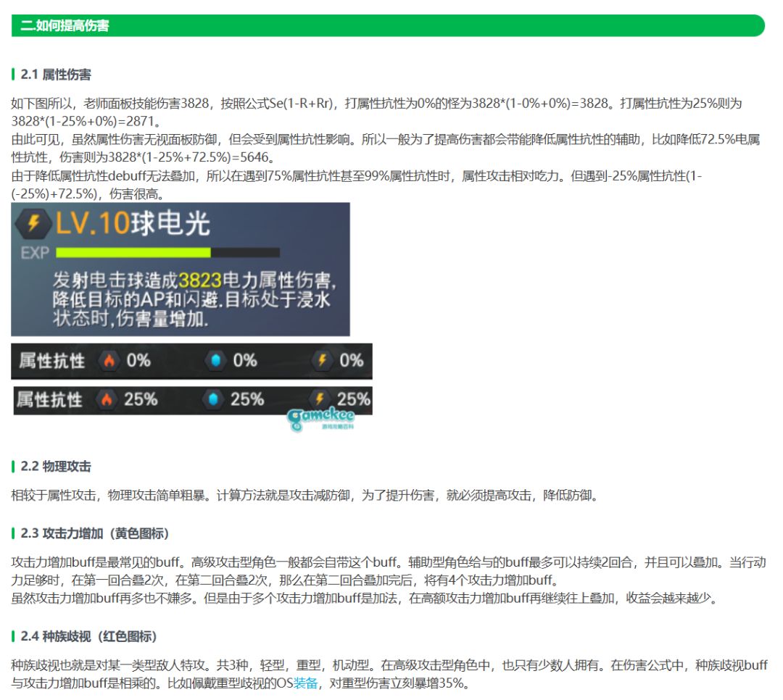This screenshot has width=783, height=700.
Task: Click the fire icon in 25% resistance row
Action: point(107,399)
